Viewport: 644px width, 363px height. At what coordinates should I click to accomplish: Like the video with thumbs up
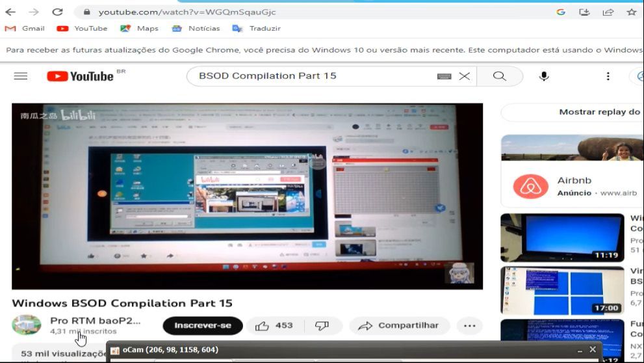coord(274,325)
